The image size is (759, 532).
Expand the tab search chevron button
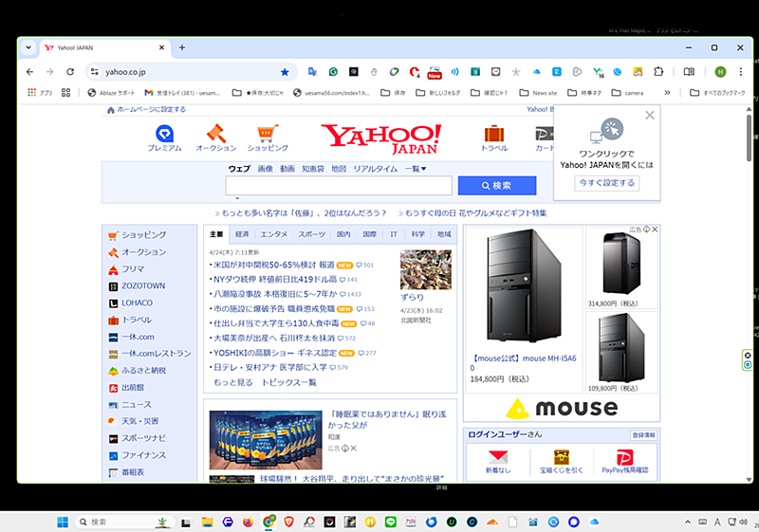point(28,47)
